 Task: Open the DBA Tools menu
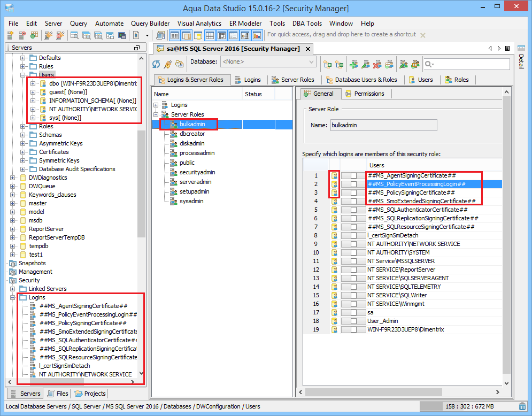tap(307, 24)
